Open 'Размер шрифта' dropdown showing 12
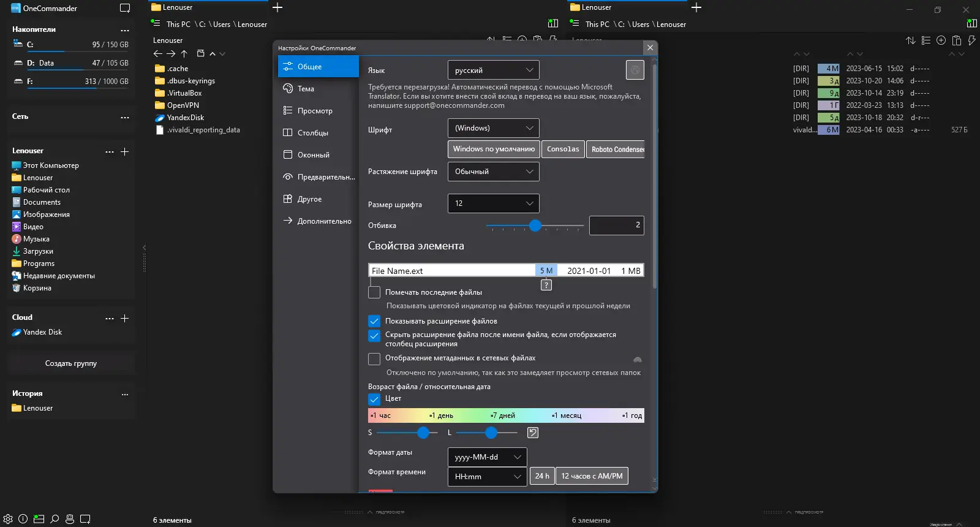 (x=494, y=203)
